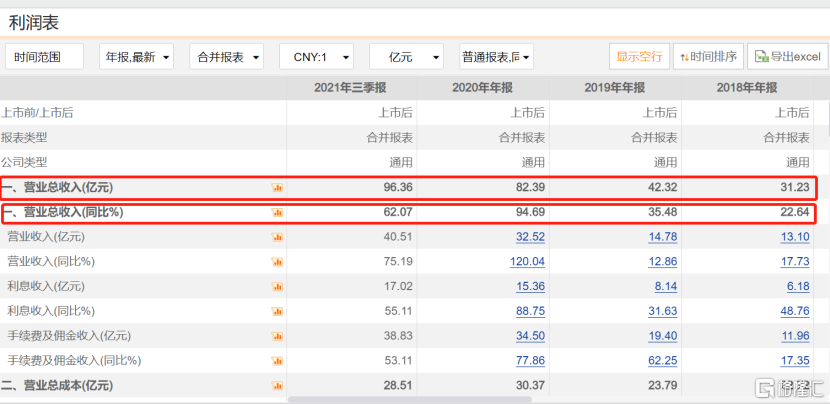Viewport: 830px width, 405px height.
Task: Open chart icon for 营业总收入(同比%) row
Action: [277, 212]
